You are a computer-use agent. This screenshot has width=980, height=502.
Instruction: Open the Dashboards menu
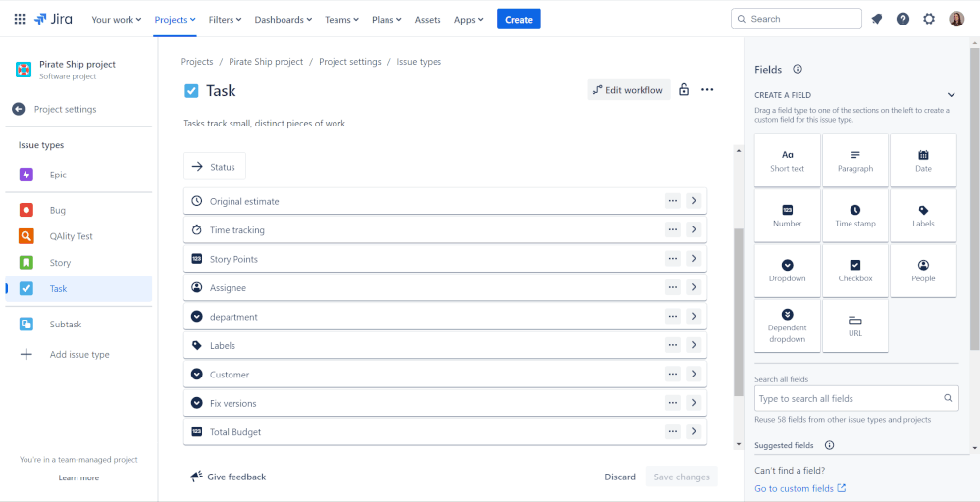click(284, 20)
